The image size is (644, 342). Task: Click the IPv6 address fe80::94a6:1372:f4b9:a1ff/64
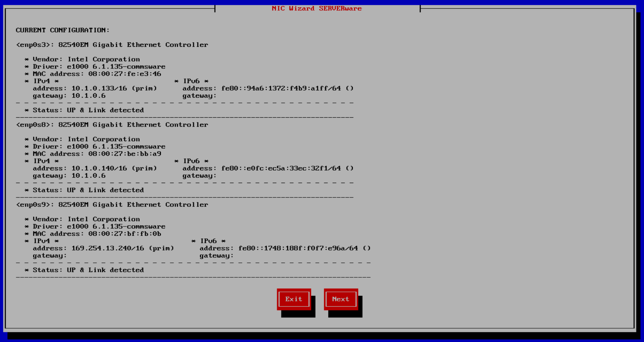coord(280,88)
